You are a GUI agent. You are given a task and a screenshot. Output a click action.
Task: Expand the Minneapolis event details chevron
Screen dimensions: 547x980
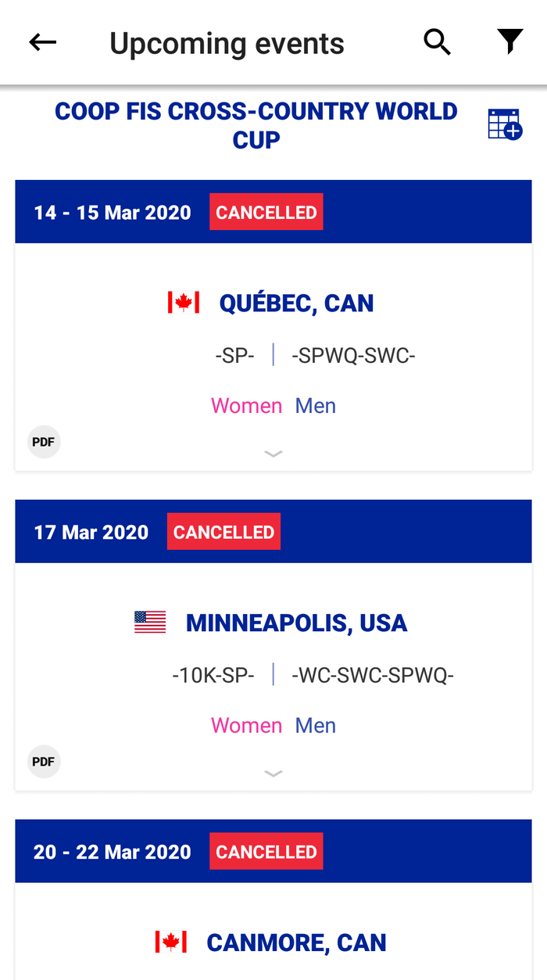(x=273, y=774)
